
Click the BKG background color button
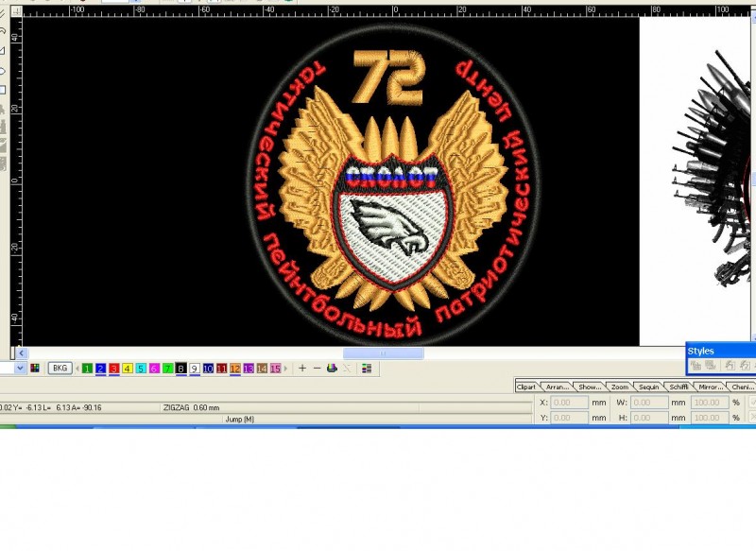[x=60, y=369]
